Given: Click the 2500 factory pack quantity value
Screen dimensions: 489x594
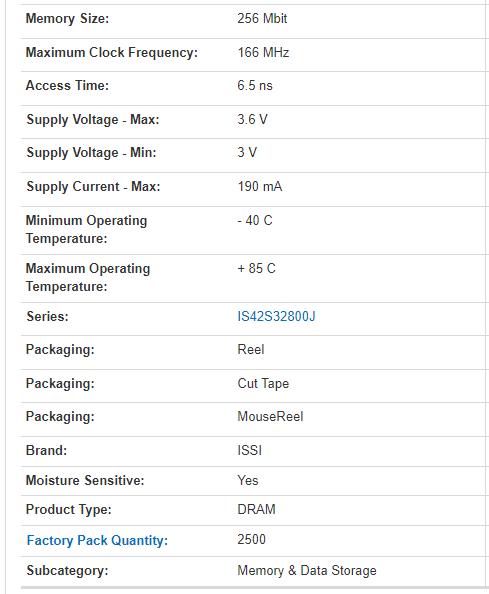Looking at the screenshot, I should 252,539.
